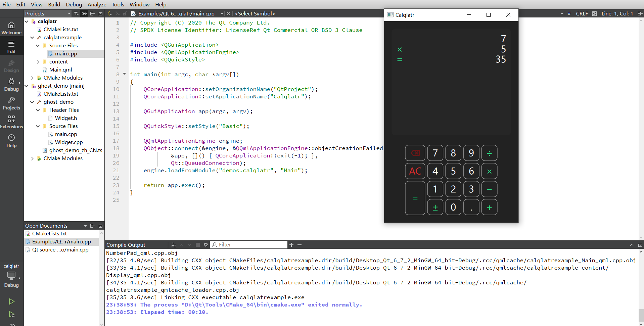This screenshot has height=326, width=644.
Task: Collapse the ghost_demo [main] project
Action: point(27,86)
